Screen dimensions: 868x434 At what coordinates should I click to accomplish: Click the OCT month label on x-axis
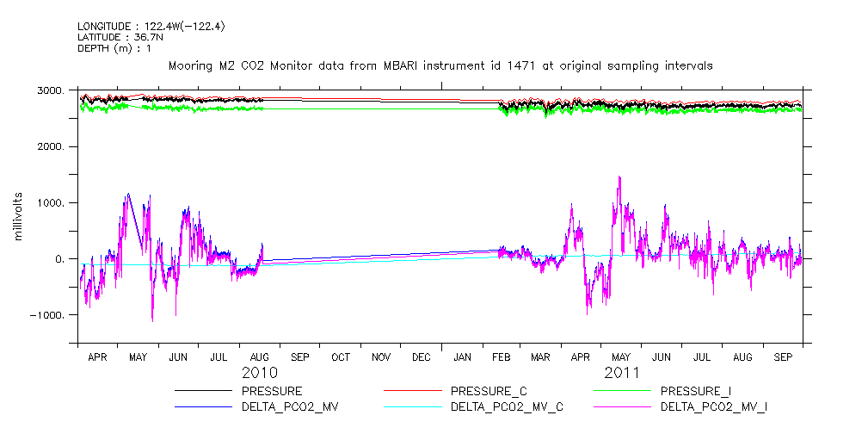340,356
